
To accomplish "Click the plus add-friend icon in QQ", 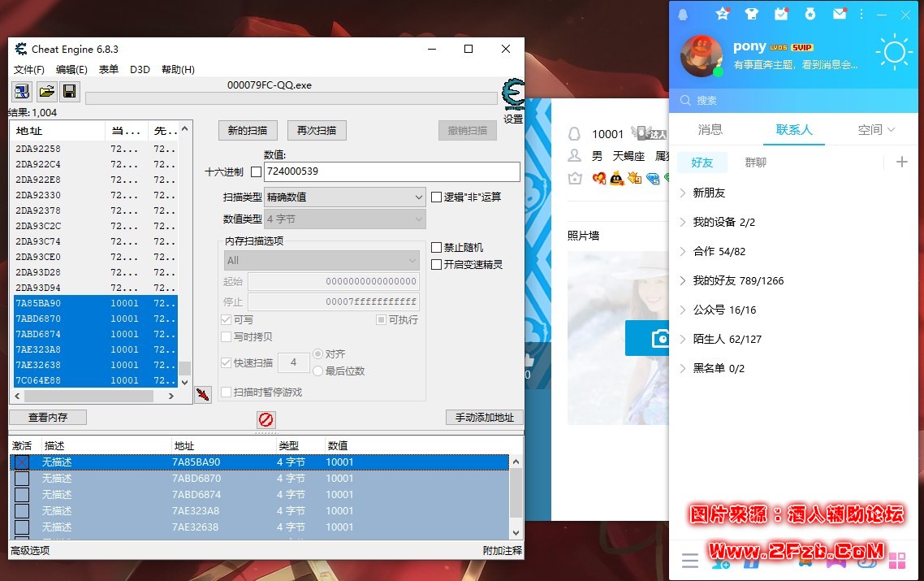I will (x=901, y=162).
